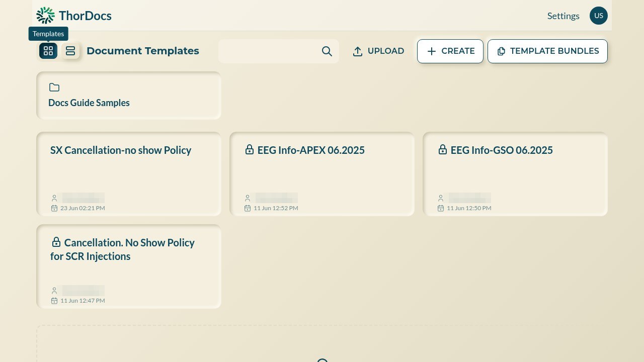
Task: Switch to grid view of templates
Action: click(48, 51)
